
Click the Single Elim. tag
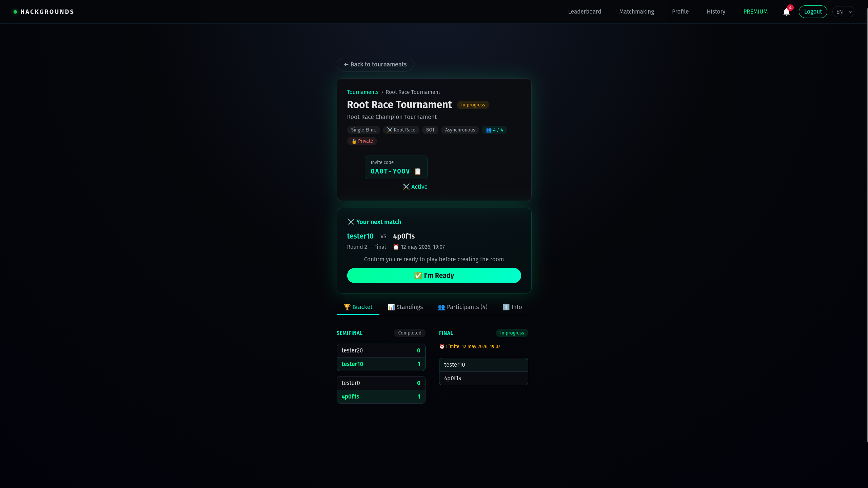tap(363, 130)
